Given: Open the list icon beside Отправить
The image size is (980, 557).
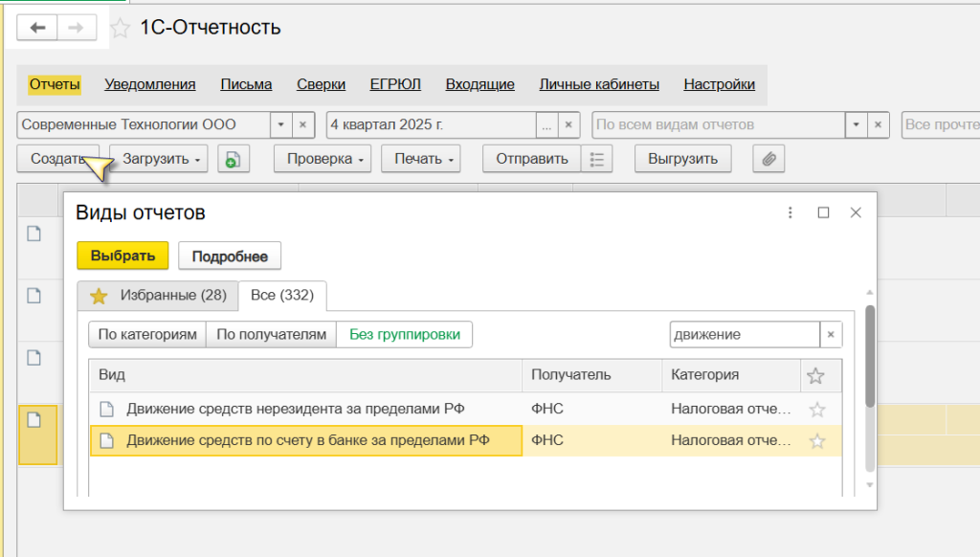Looking at the screenshot, I should click(x=596, y=159).
